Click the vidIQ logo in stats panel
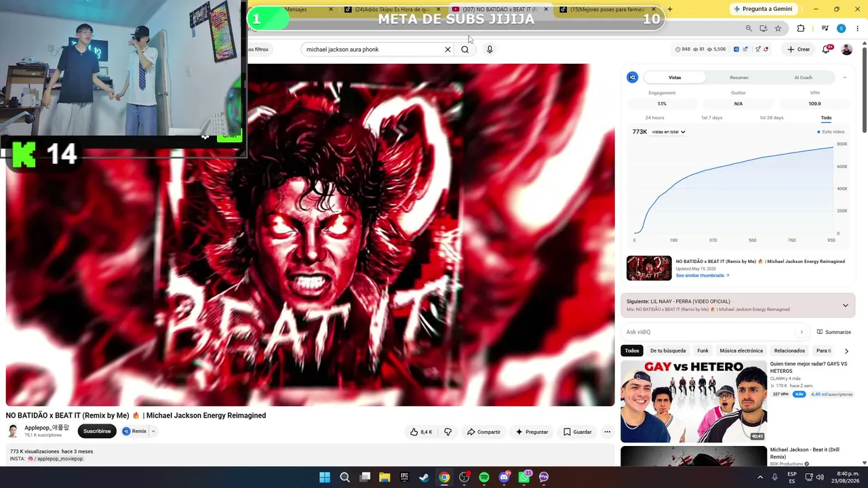Image resolution: width=868 pixels, height=488 pixels. [x=632, y=77]
